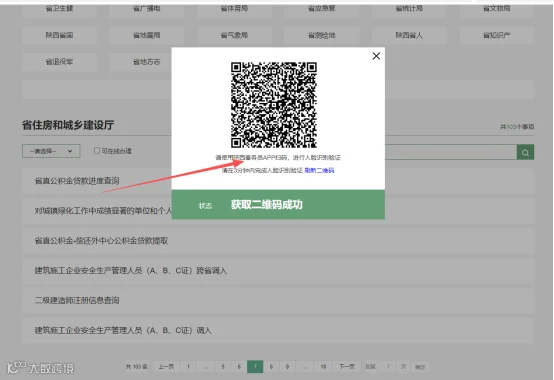Close the QR code popup
554x380 pixels.
(x=376, y=56)
